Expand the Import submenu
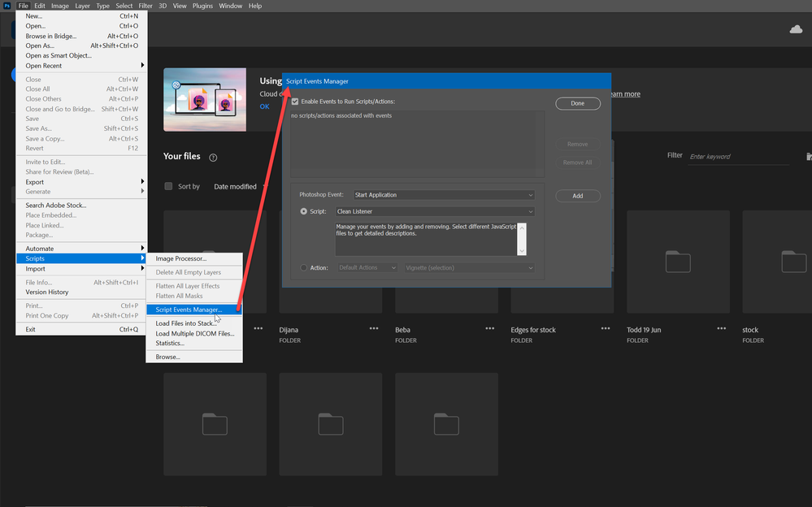812x507 pixels. click(x=81, y=269)
